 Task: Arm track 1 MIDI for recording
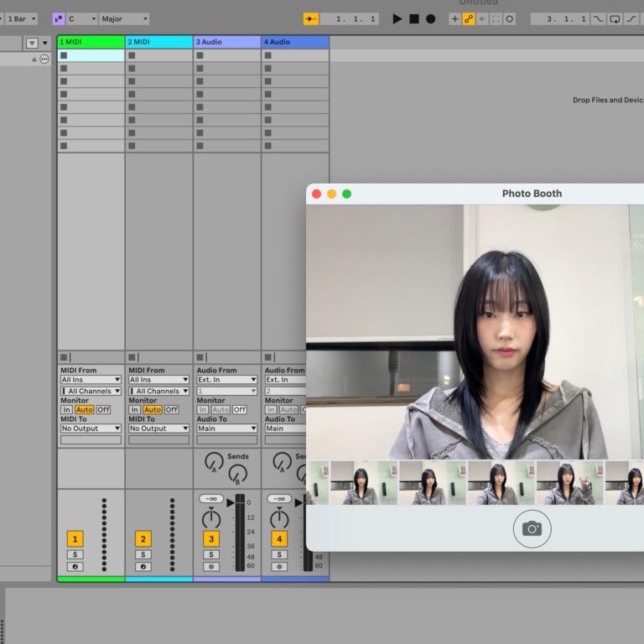75,567
